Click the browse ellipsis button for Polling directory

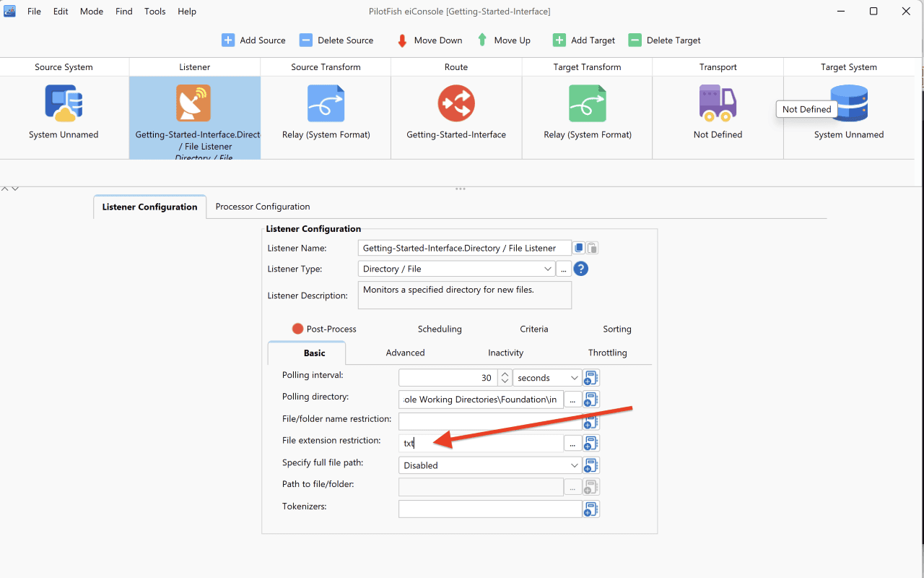coord(572,400)
